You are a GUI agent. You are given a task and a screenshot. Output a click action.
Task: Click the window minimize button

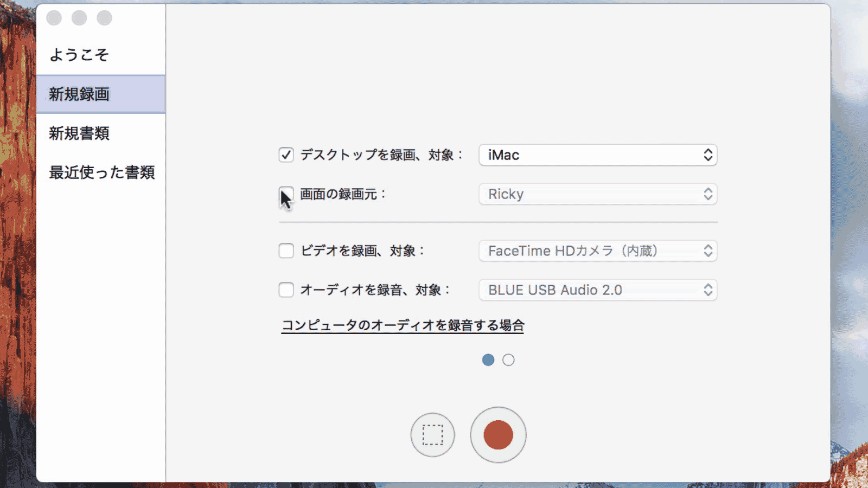click(79, 18)
